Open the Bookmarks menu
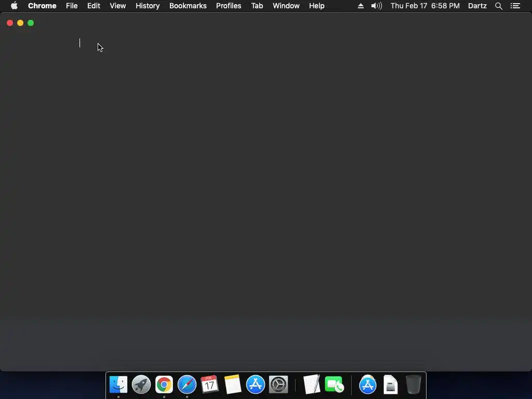 pos(188,6)
